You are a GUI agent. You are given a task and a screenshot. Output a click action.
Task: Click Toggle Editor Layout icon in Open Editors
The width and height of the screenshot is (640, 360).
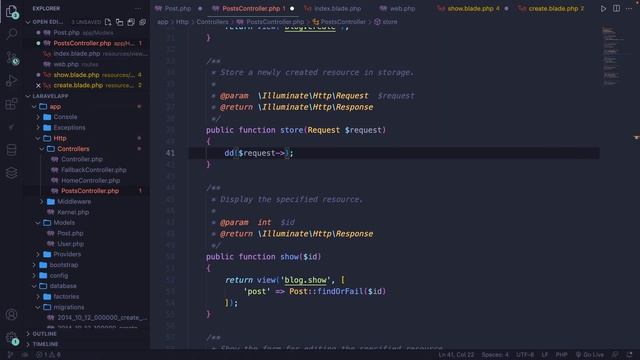pos(119,22)
